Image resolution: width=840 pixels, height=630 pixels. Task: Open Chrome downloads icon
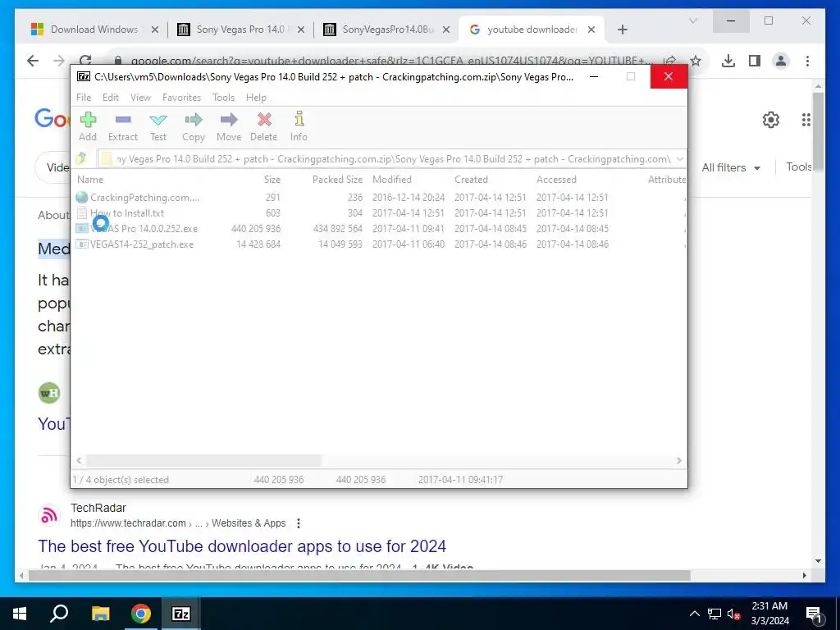728,61
